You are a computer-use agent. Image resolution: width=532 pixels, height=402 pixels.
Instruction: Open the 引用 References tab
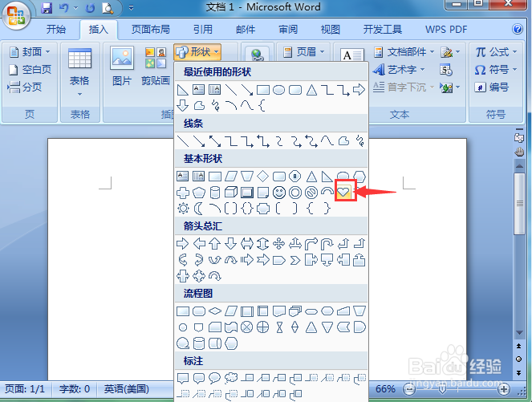click(202, 30)
